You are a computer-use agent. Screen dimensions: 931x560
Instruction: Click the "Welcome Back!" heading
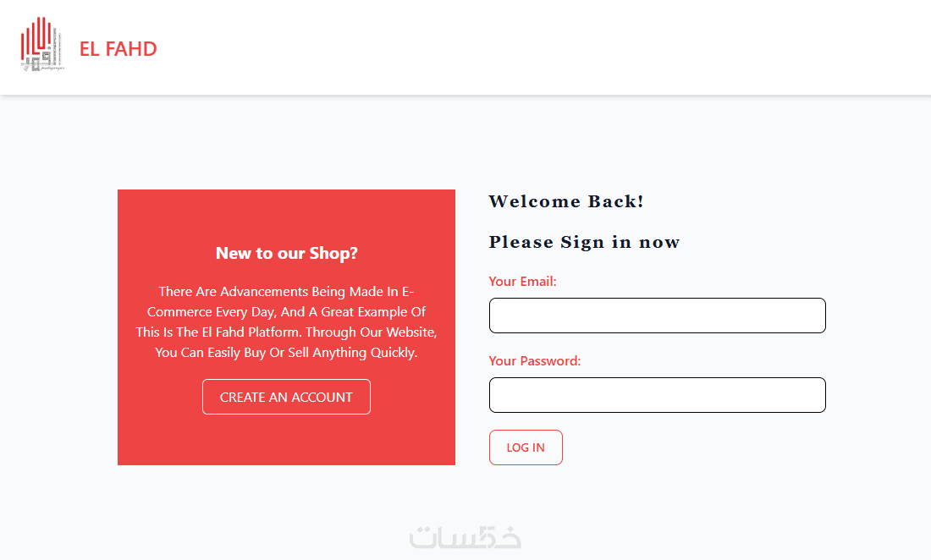click(x=566, y=201)
